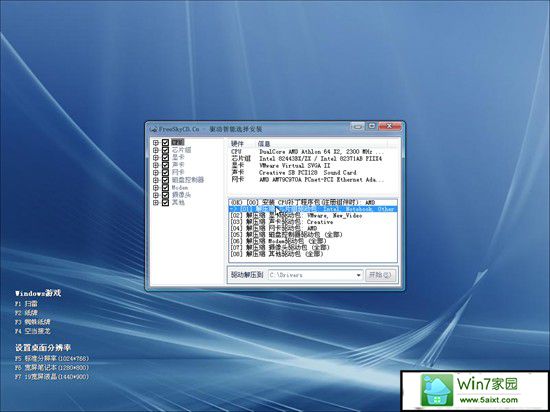Uncheck the 芯片组 checkbox
This screenshot has height=412, width=550.
pyautogui.click(x=166, y=150)
